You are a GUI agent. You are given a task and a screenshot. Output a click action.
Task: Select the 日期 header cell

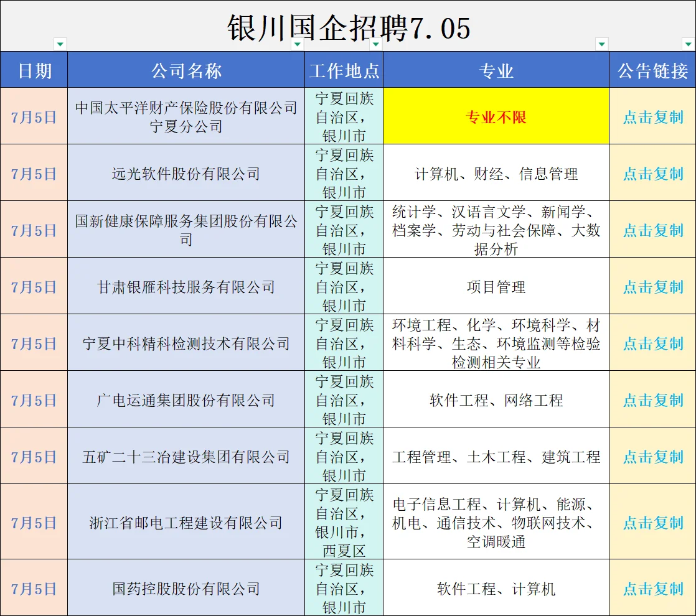point(34,70)
